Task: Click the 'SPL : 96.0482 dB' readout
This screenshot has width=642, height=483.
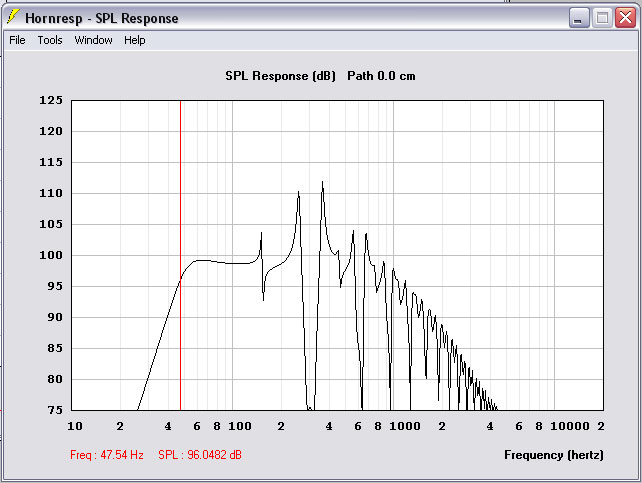Action: [200, 455]
